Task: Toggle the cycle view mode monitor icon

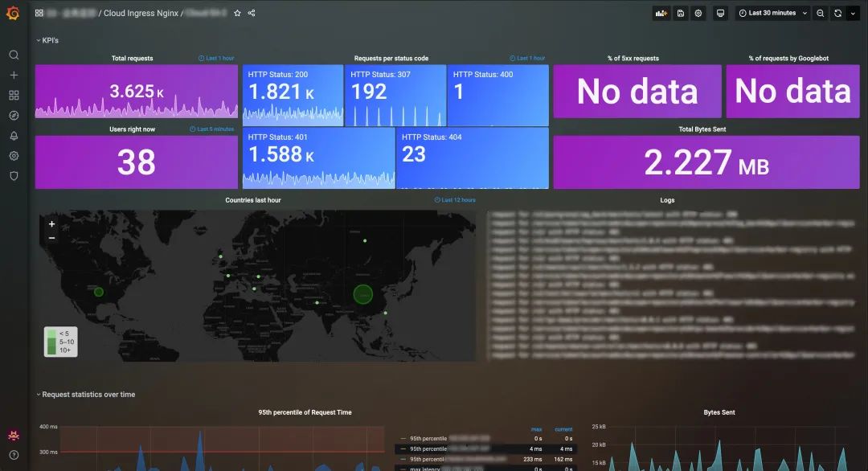Action: [x=720, y=14]
